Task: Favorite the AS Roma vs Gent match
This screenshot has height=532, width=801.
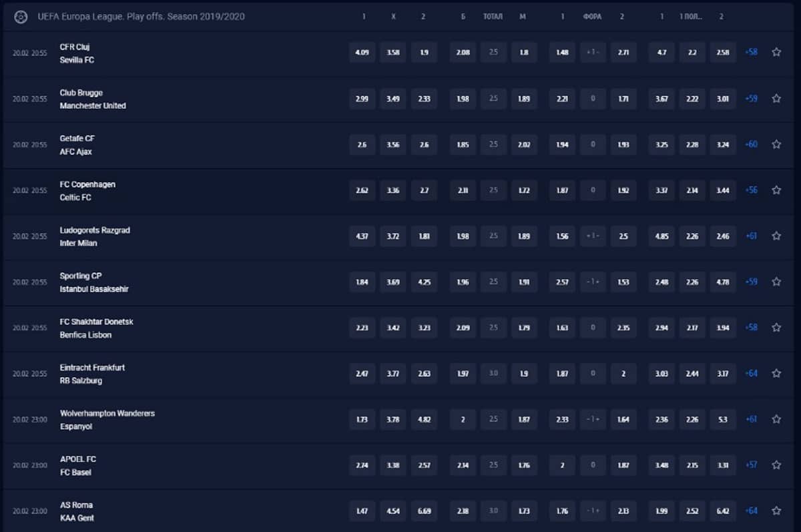Action: pos(776,511)
